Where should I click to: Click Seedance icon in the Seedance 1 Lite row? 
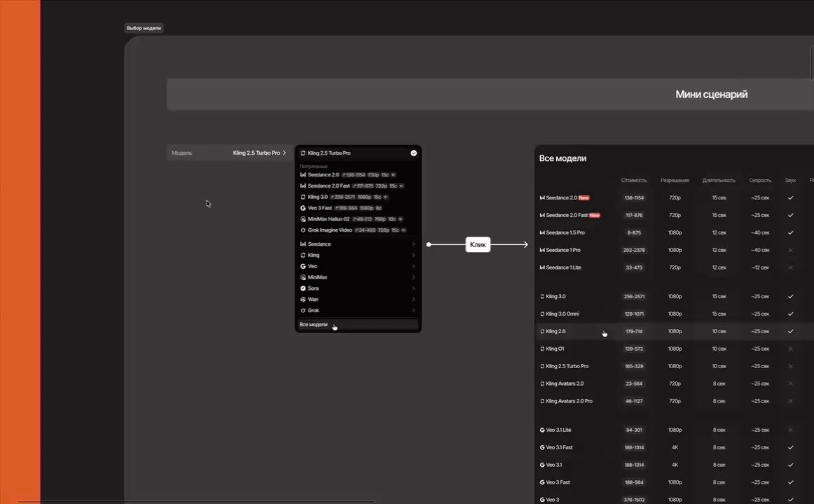click(542, 267)
